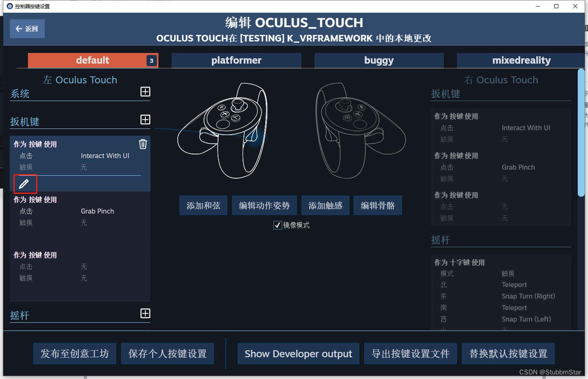Delete binding with the trash can icon
This screenshot has height=379, width=588.
click(143, 144)
